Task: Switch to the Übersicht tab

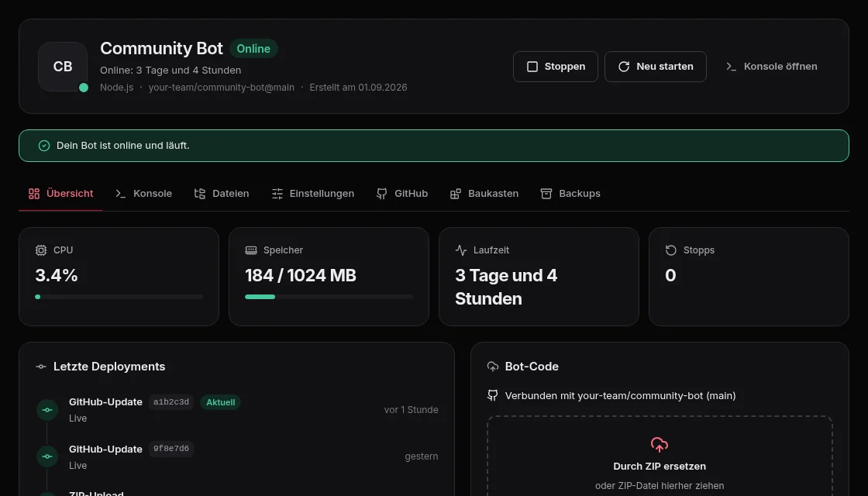Action: coord(60,194)
